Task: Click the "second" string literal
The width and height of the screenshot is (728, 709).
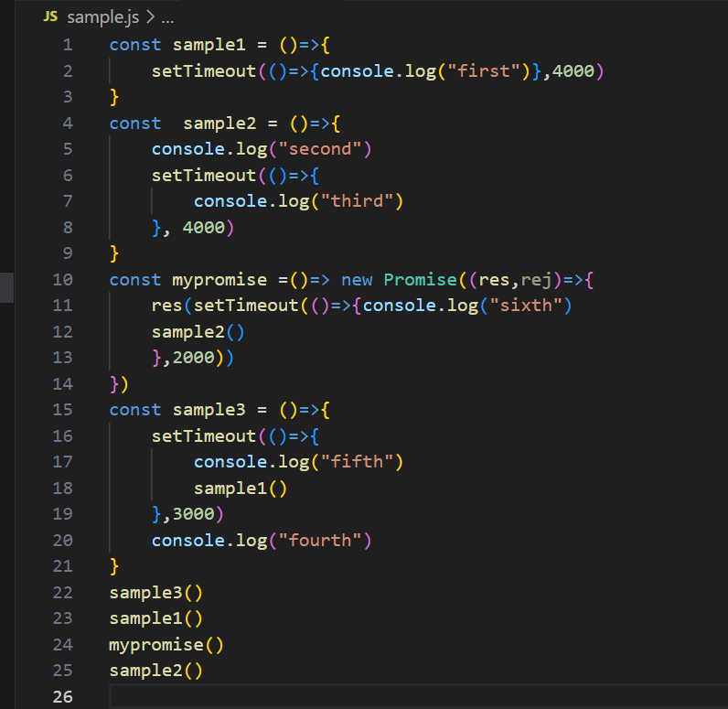Action: (320, 149)
